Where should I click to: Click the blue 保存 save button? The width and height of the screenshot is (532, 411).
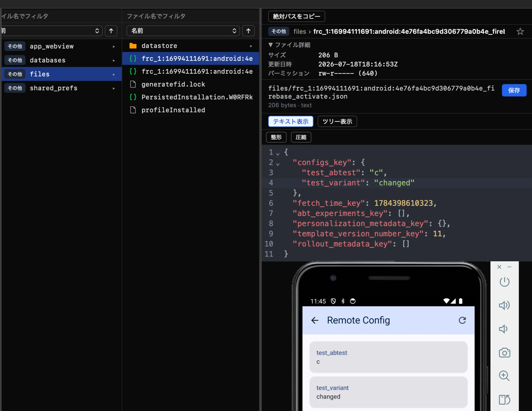pos(514,90)
